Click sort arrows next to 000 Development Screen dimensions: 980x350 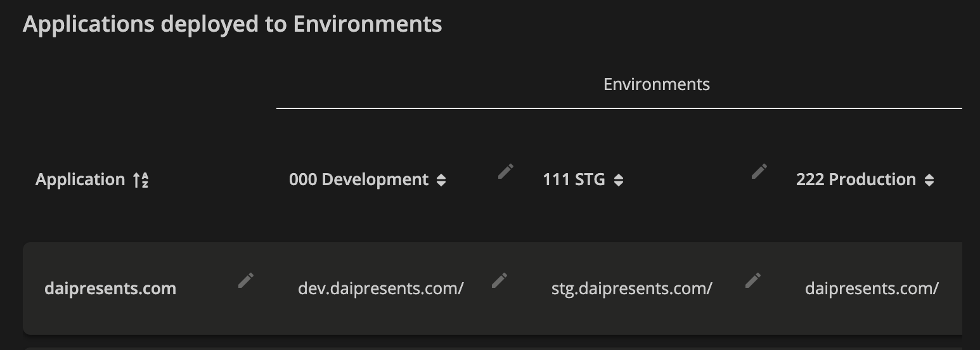(441, 180)
